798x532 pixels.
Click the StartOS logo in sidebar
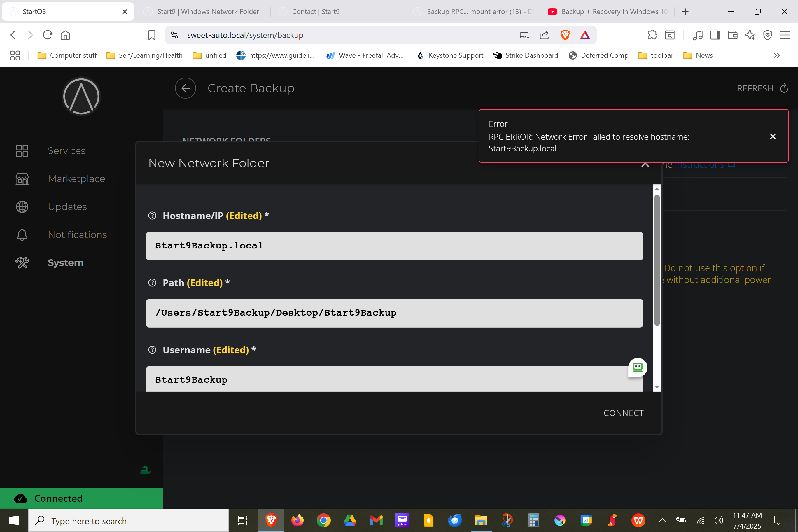(x=81, y=96)
